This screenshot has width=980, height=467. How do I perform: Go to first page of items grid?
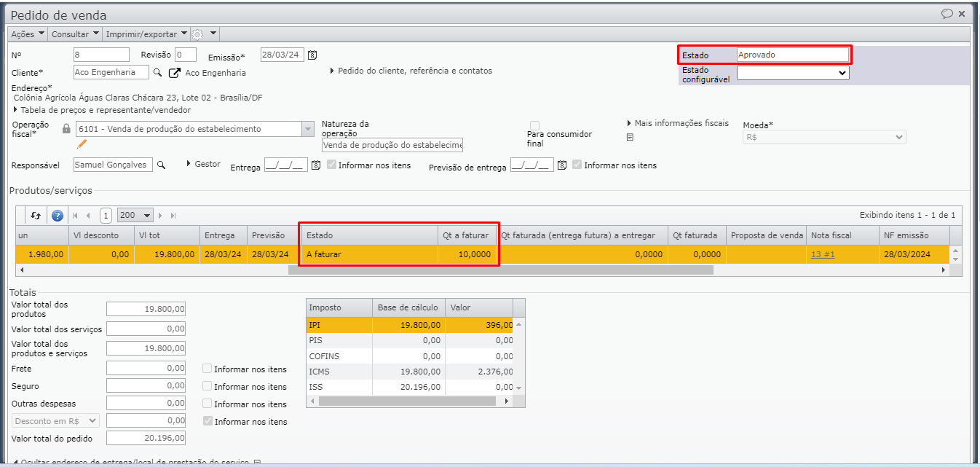(74, 216)
